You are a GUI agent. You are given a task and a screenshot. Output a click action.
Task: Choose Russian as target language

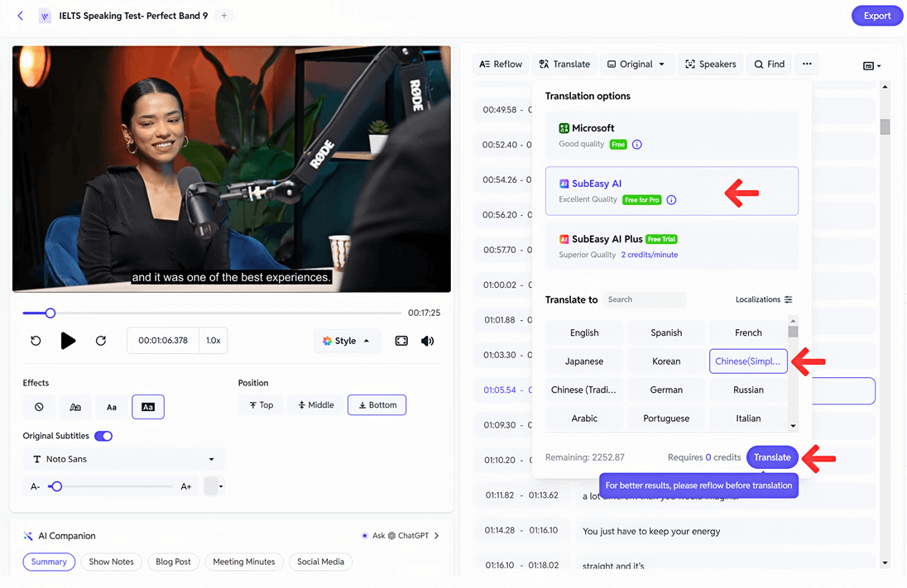point(748,390)
